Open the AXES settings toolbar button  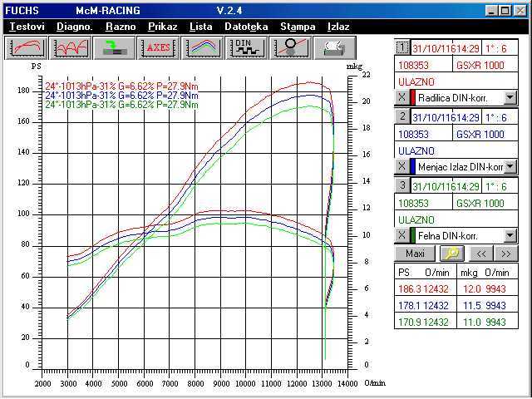click(158, 47)
